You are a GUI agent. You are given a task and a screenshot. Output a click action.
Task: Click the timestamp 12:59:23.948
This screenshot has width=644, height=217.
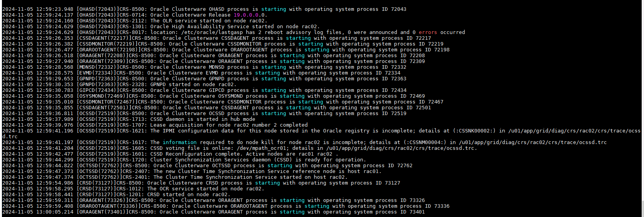tap(55, 9)
